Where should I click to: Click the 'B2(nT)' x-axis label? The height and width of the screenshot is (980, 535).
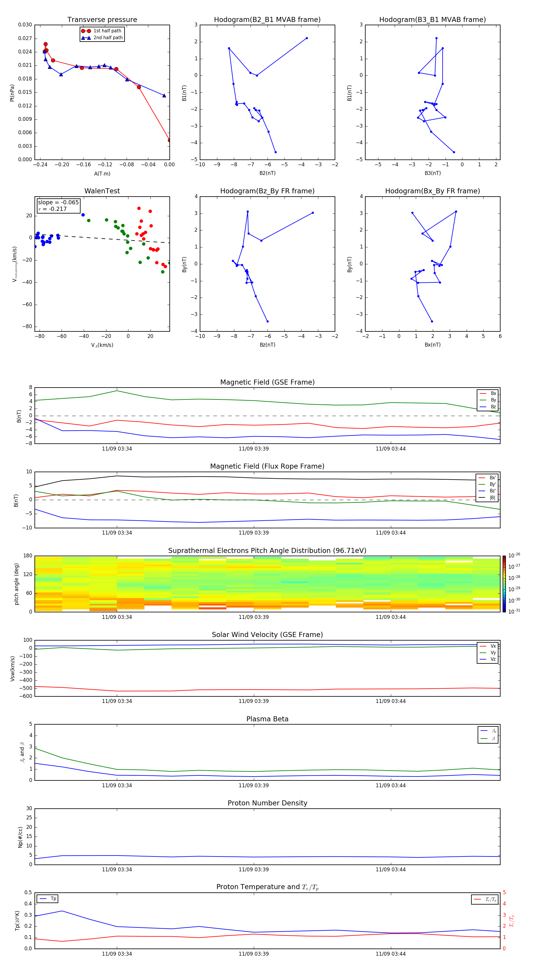pyautogui.click(x=267, y=173)
